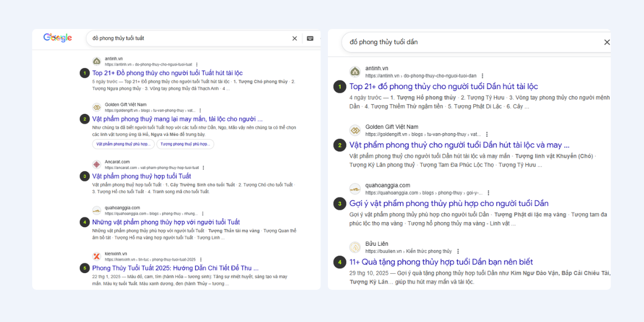Image resolution: width=644 pixels, height=322 pixels.
Task: Open 'Top 21+ Đồ phong thủy tuổi Tuất' result
Action: pos(167,73)
